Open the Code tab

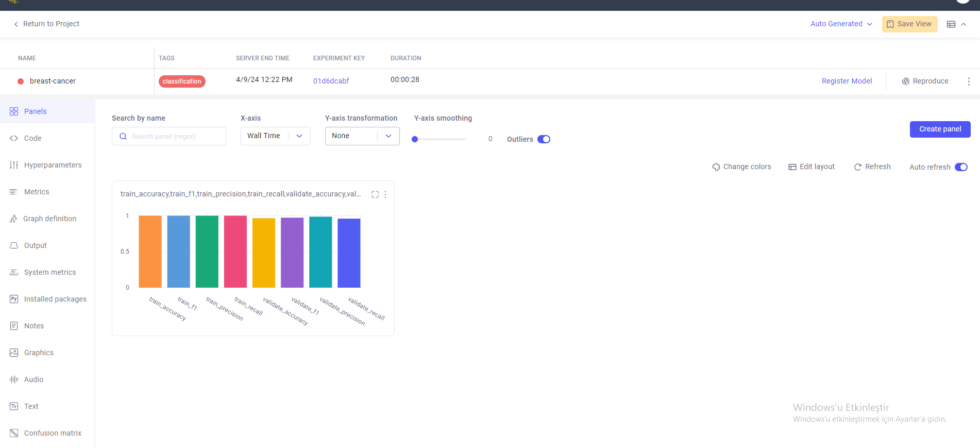point(47,138)
